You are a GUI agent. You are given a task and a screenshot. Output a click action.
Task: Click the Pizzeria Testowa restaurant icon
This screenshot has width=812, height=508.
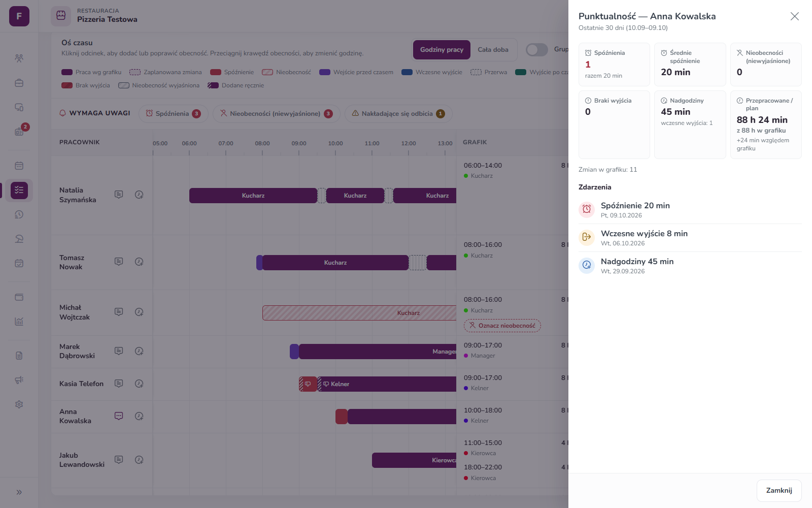click(61, 16)
